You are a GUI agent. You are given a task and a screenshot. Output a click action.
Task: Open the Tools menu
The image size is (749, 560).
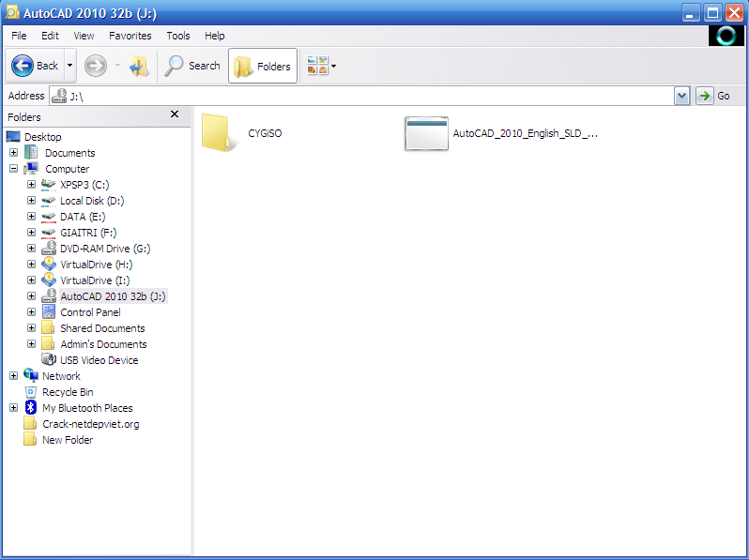point(178,36)
